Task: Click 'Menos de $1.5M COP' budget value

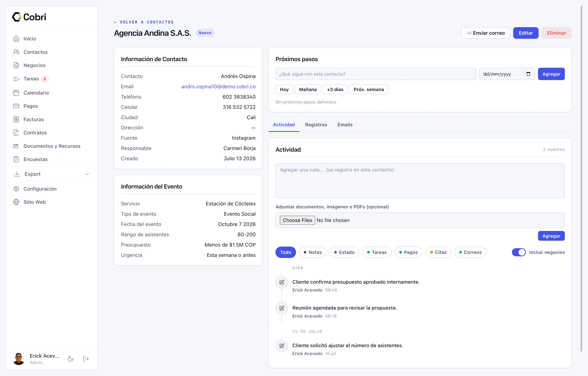Action: tap(230, 245)
